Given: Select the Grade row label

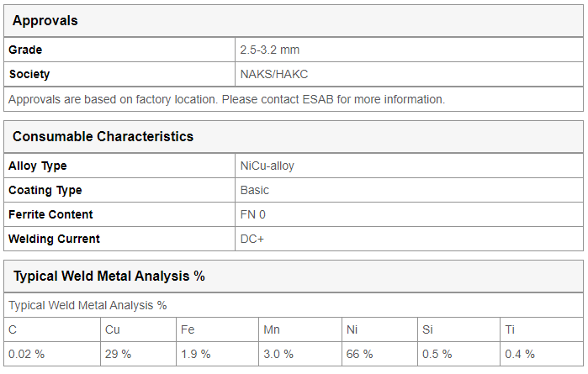Looking at the screenshot, I should (25, 50).
